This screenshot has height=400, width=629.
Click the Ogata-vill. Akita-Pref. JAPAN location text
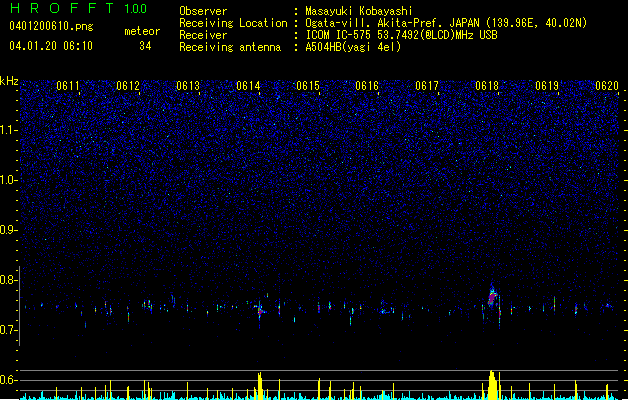point(446,23)
